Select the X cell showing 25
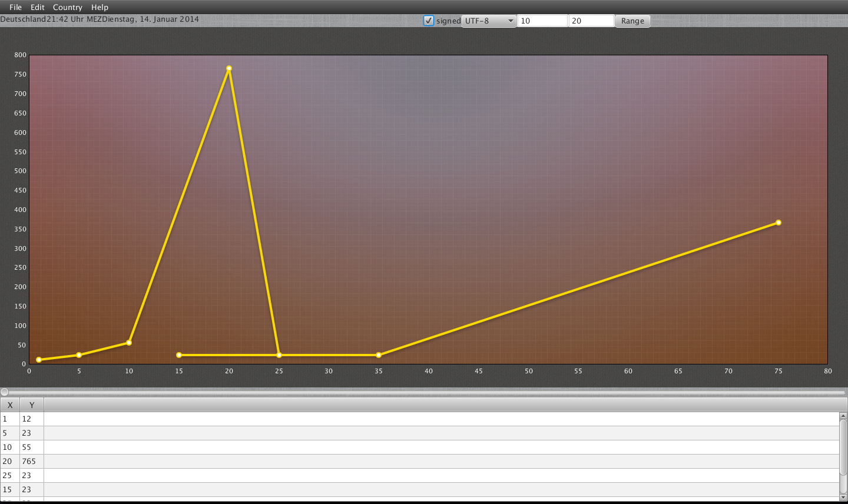The width and height of the screenshot is (848, 504). click(x=10, y=475)
